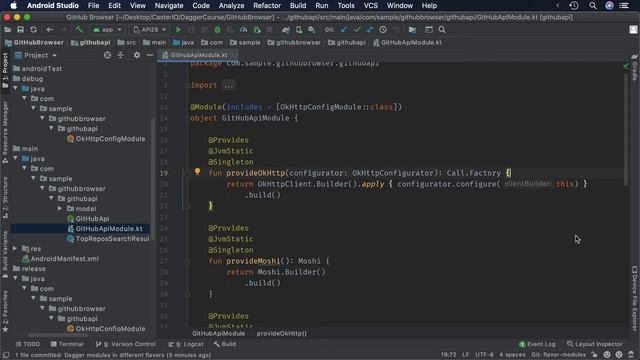Select GitHubApi in the project tree
Screen dimensions: 640x360
point(88,219)
